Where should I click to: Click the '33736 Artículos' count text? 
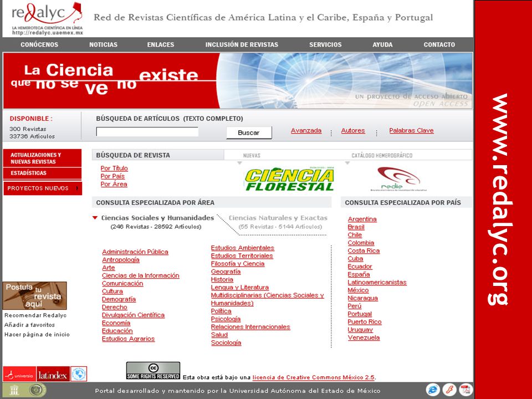[32, 136]
